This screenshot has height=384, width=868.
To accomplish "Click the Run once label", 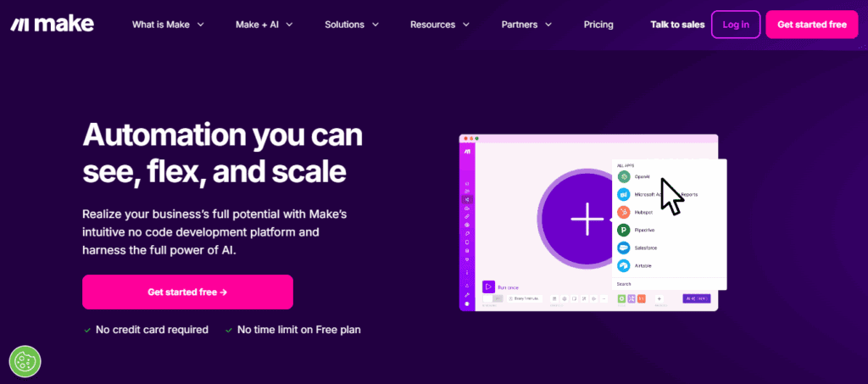I will point(509,287).
